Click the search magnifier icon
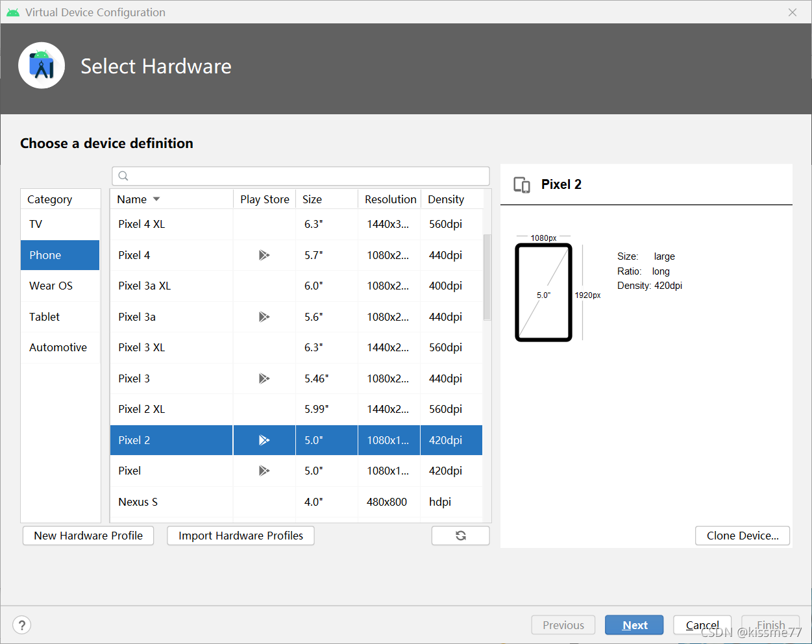The height and width of the screenshot is (644, 812). (123, 176)
